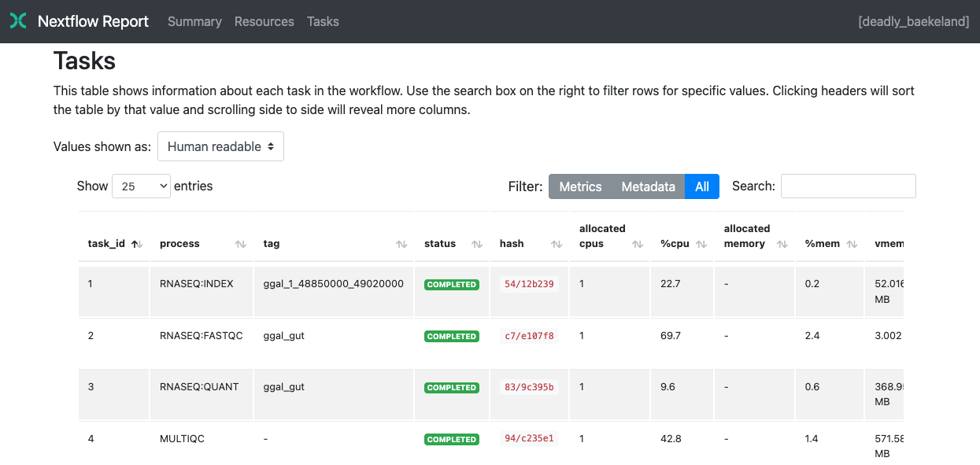
Task: Click the tag column sort arrows
Action: [401, 244]
